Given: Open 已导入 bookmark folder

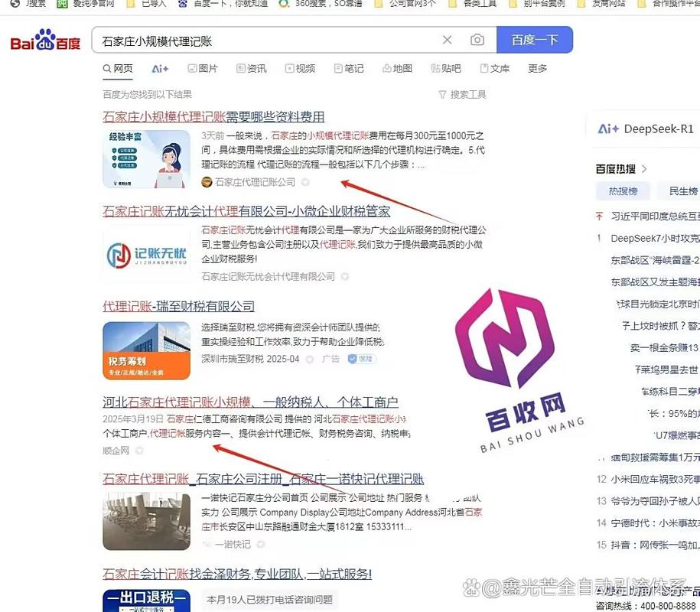Looking at the screenshot, I should [x=146, y=4].
